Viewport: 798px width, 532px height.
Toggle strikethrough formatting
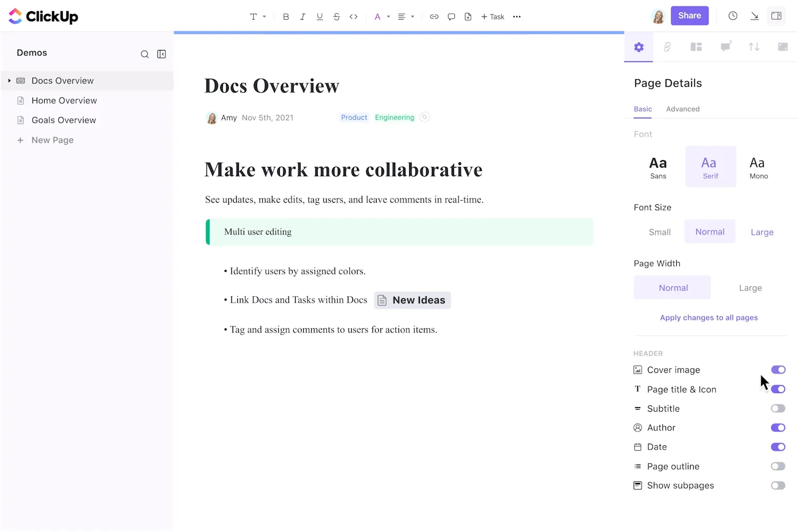(x=337, y=16)
